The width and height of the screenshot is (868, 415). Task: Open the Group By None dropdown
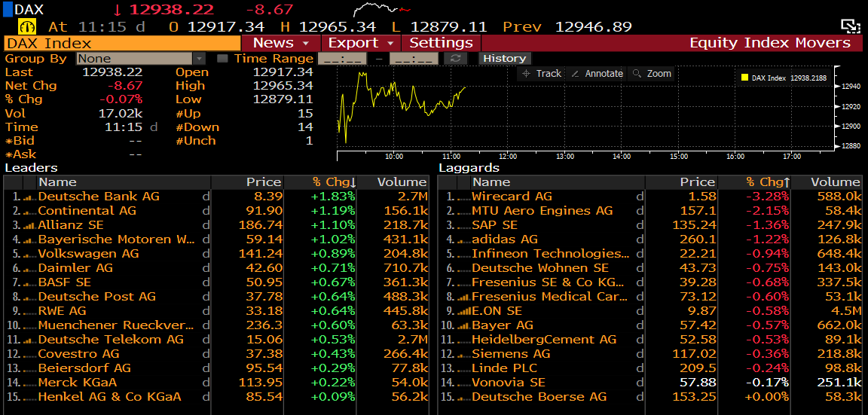[141, 59]
